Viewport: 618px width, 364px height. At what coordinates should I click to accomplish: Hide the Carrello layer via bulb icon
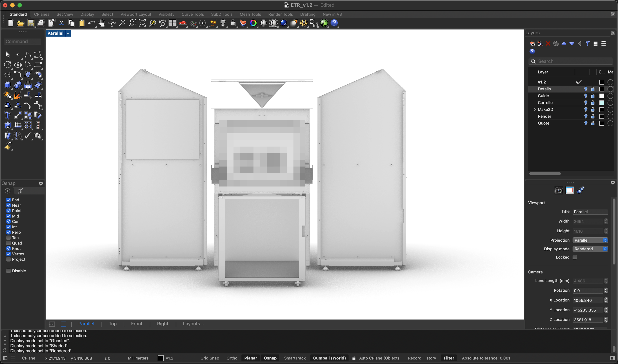click(586, 103)
